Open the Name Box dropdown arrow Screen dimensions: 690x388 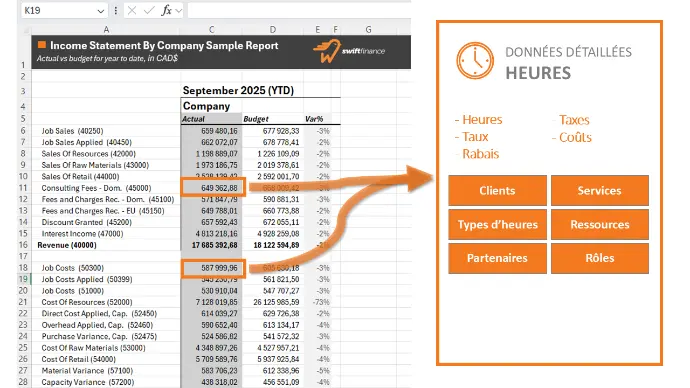[101, 11]
